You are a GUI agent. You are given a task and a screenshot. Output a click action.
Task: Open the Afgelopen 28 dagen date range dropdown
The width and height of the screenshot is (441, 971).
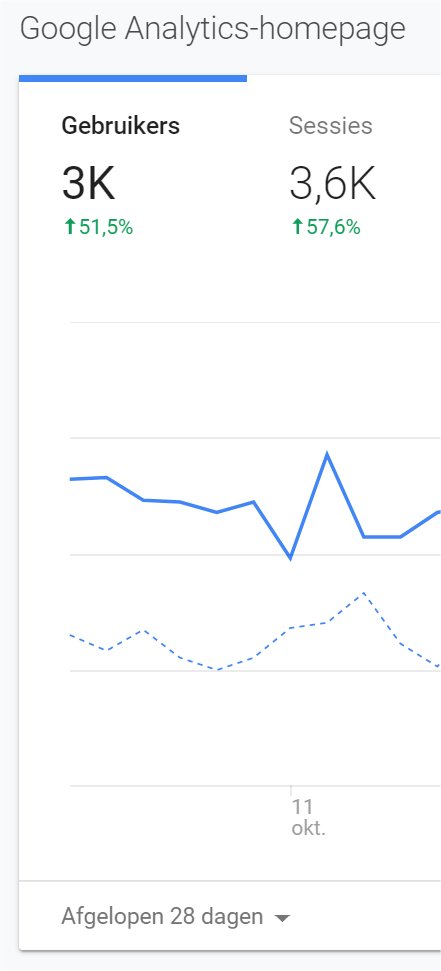[x=175, y=917]
